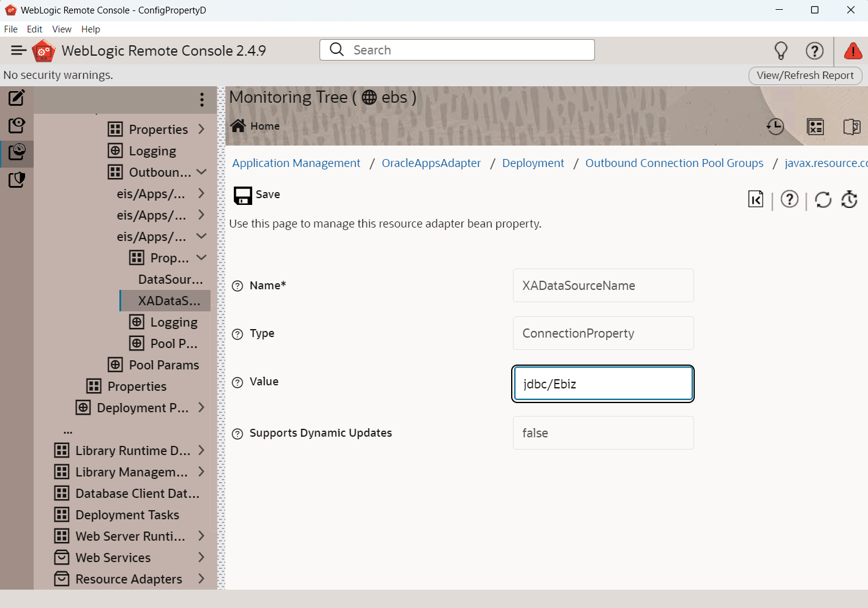Select the Properties item below Pool Params
The width and height of the screenshot is (868, 608).
point(126,387)
